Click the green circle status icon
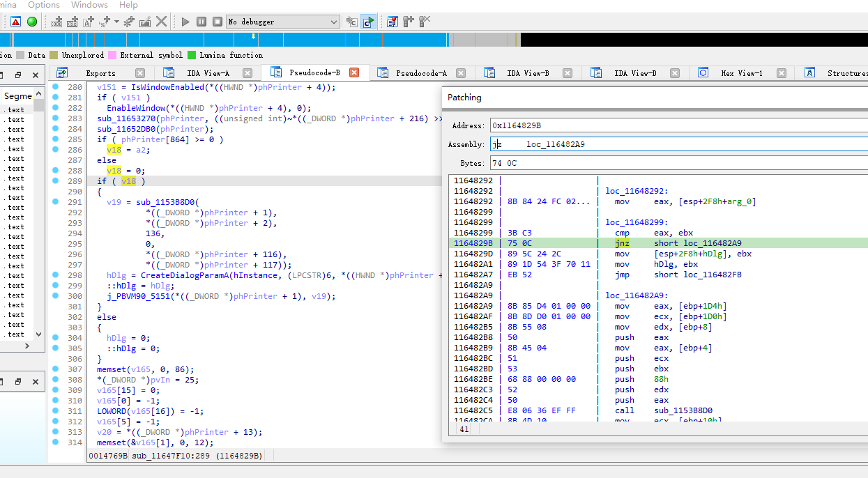Screen dimensions: 868x478 32,22
